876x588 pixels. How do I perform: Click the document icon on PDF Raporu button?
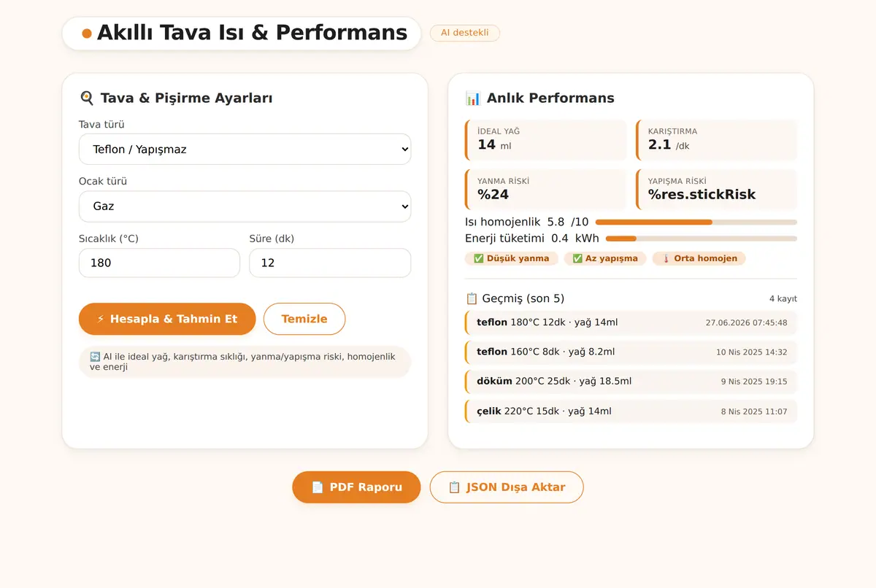tap(318, 487)
